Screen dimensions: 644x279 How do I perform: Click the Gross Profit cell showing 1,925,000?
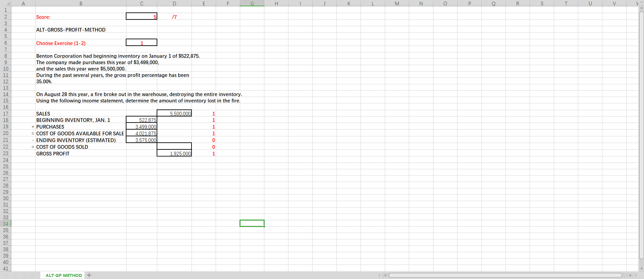[174, 153]
